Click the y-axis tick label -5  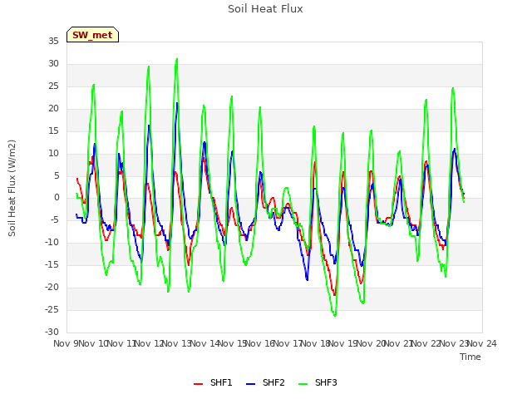(55, 219)
